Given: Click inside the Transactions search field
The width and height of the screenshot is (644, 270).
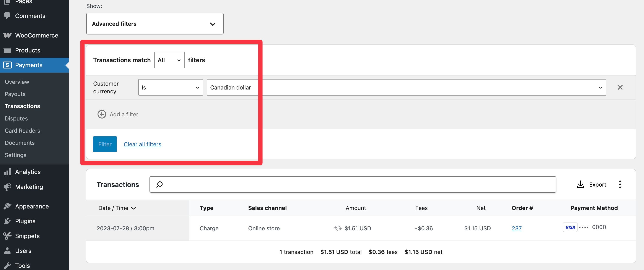Looking at the screenshot, I should 353,184.
